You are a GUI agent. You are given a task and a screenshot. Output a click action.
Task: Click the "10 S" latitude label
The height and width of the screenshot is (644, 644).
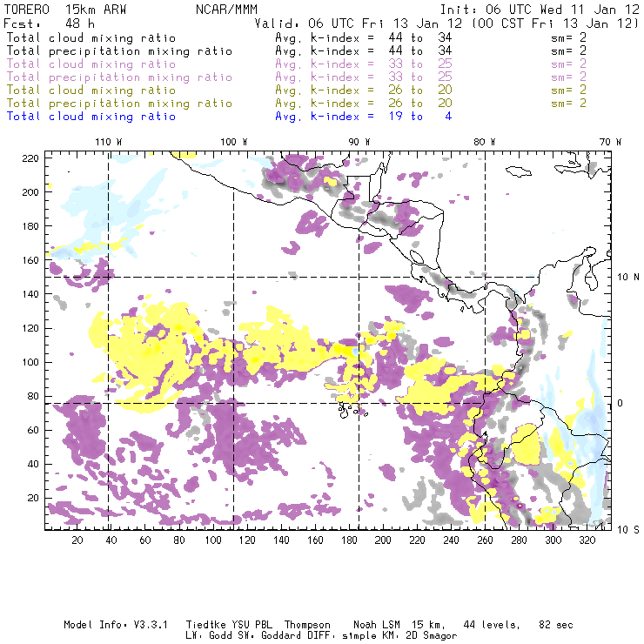pos(628,530)
